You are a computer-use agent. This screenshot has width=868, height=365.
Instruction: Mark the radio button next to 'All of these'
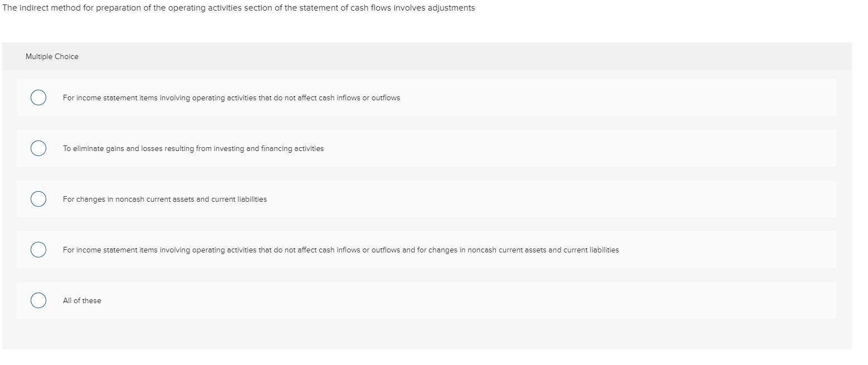[38, 300]
